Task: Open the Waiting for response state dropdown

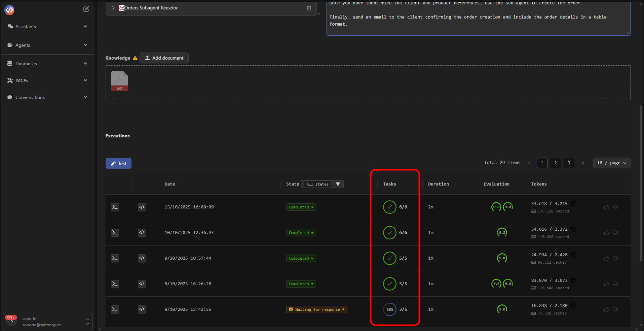Action: pos(317,309)
